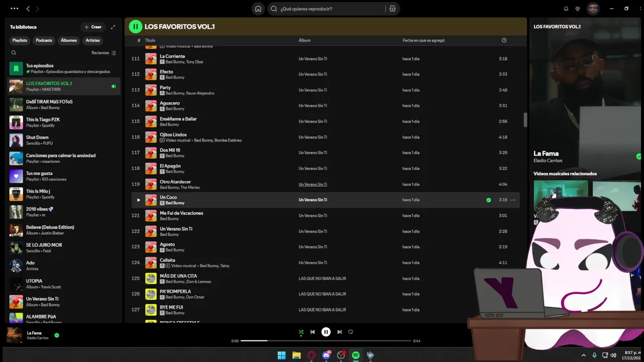This screenshot has width=644, height=362.
Task: Open the Home icon button
Action: 258,9
